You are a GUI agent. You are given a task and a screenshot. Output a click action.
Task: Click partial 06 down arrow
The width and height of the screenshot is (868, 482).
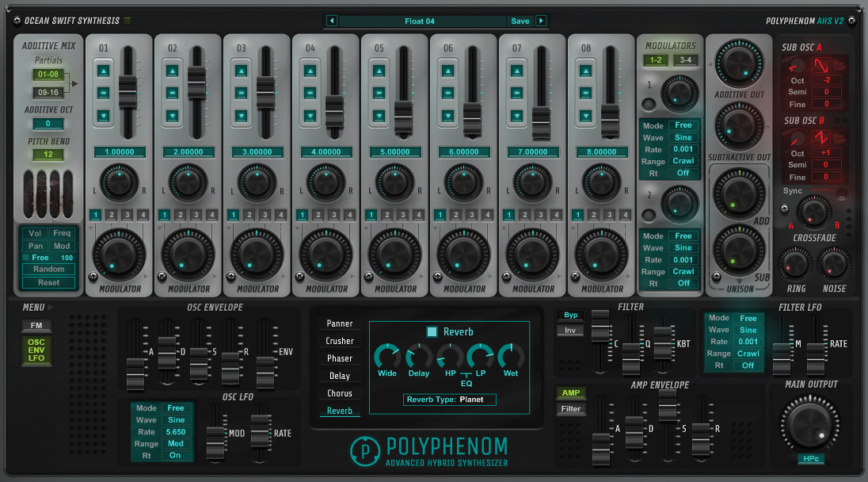447,116
